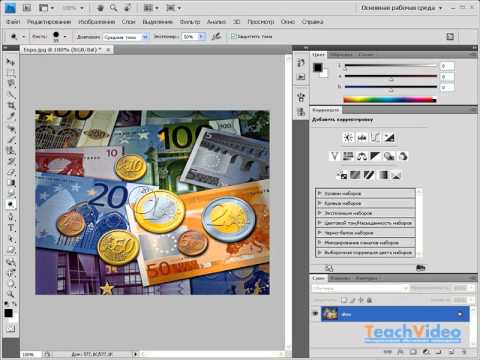Delete layer with the trash icon
The height and width of the screenshot is (360, 480).
pyautogui.click(x=464, y=352)
